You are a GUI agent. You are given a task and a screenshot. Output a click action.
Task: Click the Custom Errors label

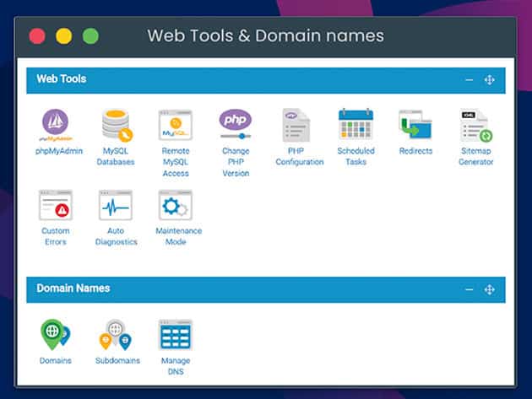pos(56,236)
